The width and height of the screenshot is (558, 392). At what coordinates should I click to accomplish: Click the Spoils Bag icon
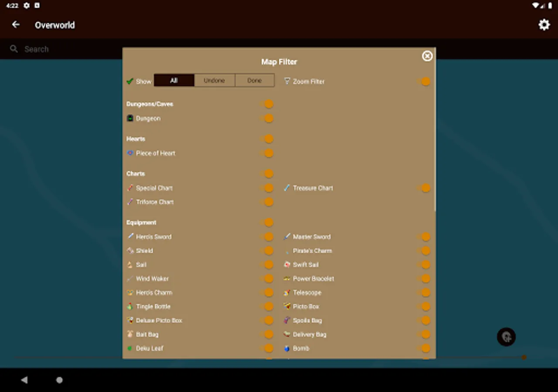tap(287, 320)
